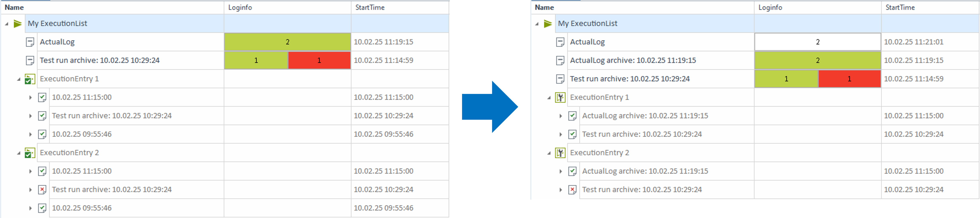The image size is (980, 218).
Task: Collapse My ExecutionList in the right panel
Action: [537, 24]
